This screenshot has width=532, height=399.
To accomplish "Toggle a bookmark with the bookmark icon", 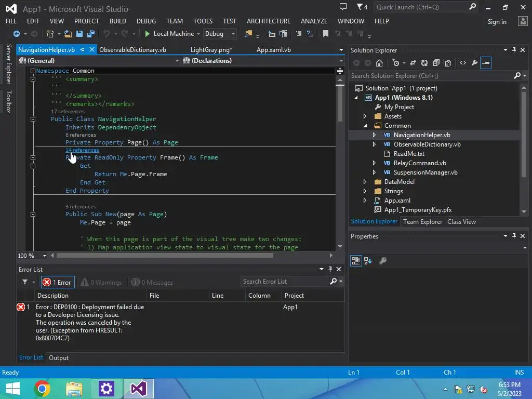I will tap(326, 34).
